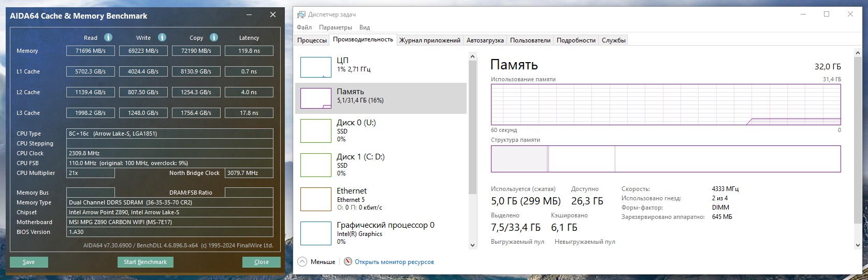
Task: Select Диск 1 (C: D:) in the sidebar
Action: tap(381, 165)
